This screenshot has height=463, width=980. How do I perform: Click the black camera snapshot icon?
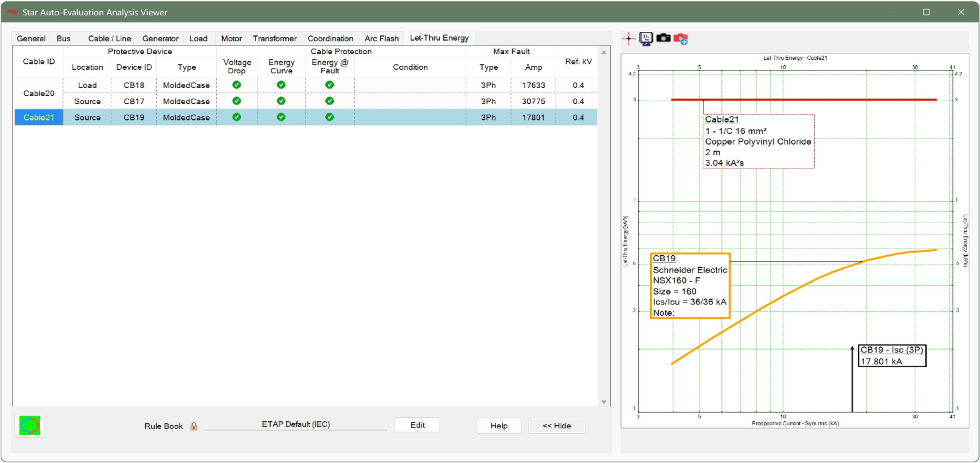(x=663, y=39)
